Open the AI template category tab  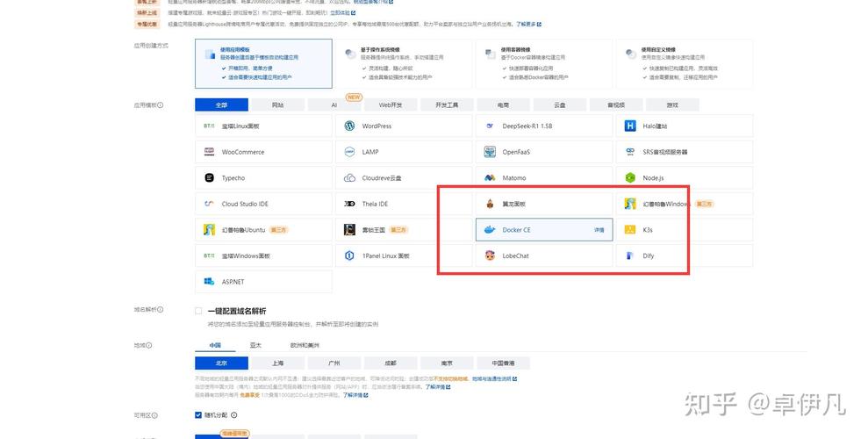point(334,104)
